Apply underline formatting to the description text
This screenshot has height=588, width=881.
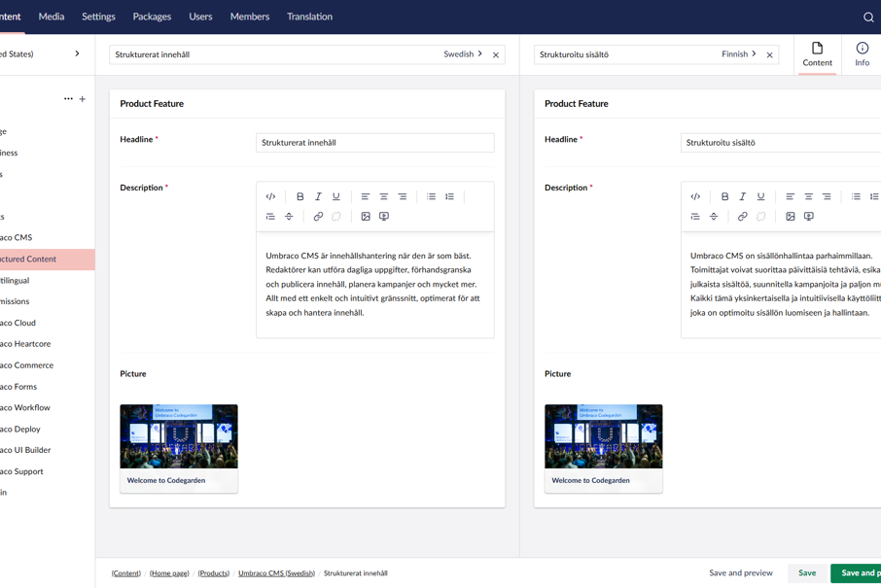click(x=335, y=196)
